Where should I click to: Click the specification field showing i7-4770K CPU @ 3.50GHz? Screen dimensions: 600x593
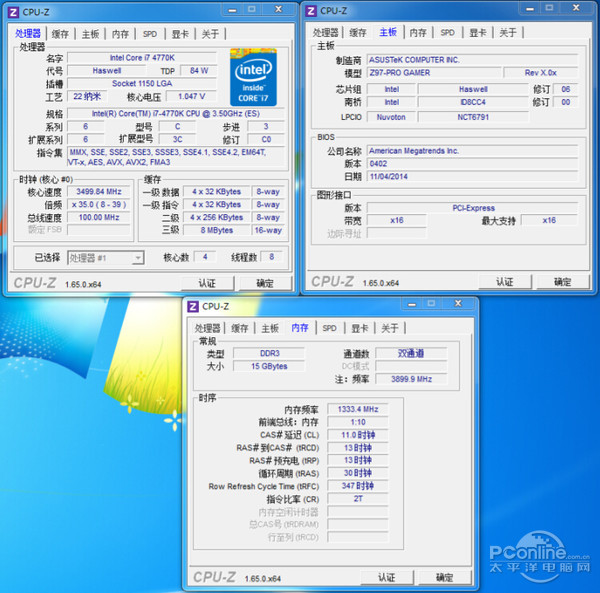[x=176, y=114]
